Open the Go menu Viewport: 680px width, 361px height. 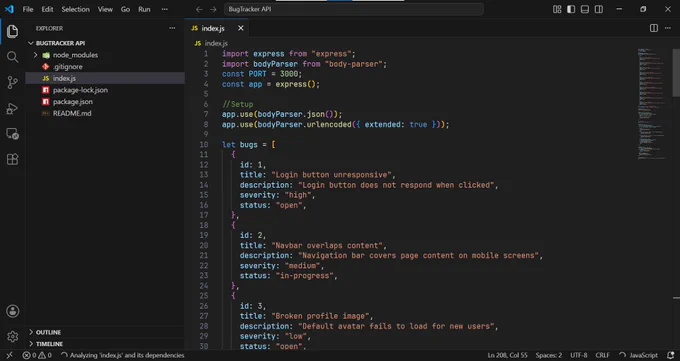coord(125,9)
